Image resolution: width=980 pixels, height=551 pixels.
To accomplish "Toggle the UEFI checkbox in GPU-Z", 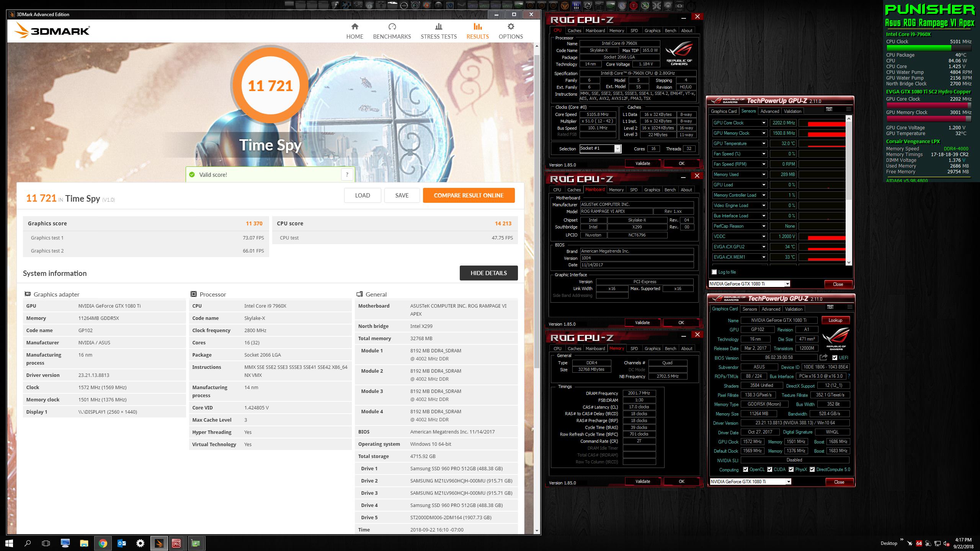I will click(835, 358).
